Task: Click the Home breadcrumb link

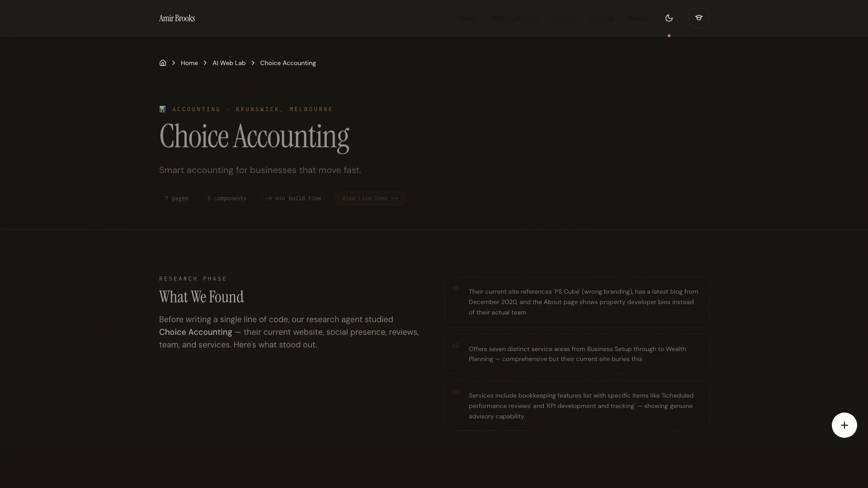Action: point(189,63)
